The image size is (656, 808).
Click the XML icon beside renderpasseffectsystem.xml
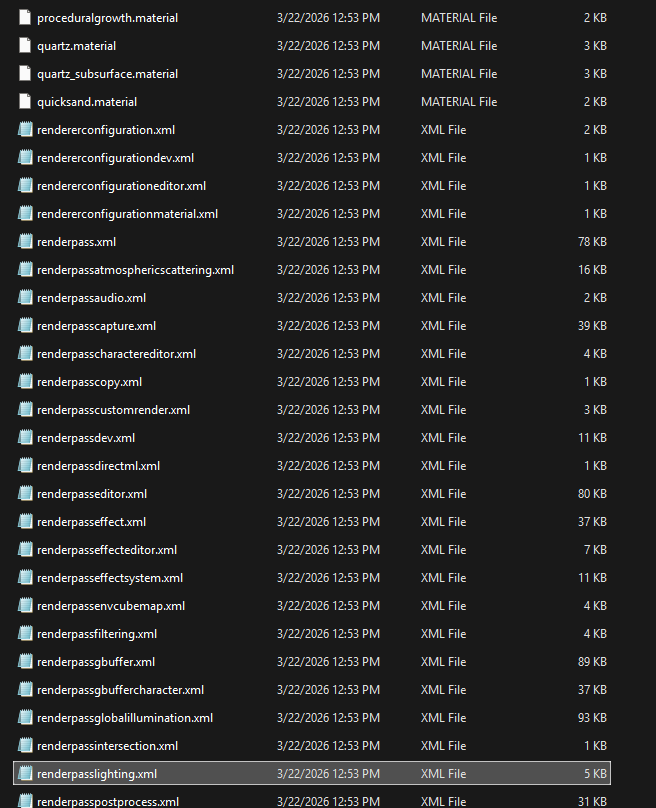(x=25, y=578)
